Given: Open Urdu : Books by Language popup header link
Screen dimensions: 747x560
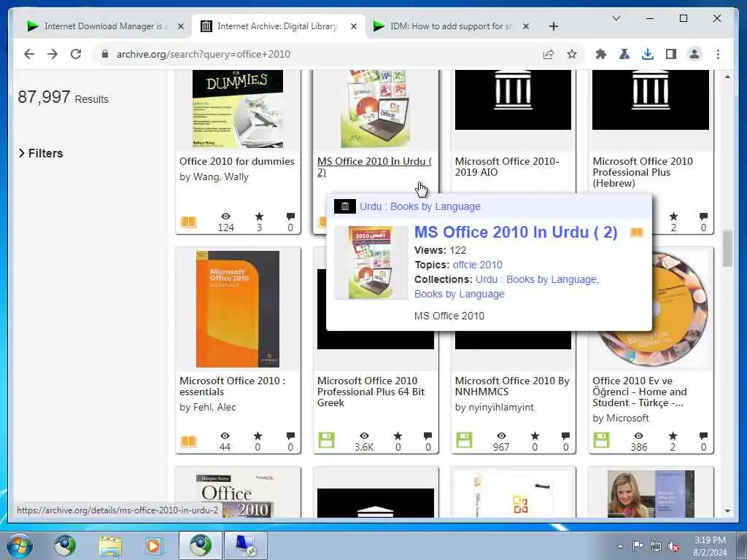Looking at the screenshot, I should [x=419, y=206].
